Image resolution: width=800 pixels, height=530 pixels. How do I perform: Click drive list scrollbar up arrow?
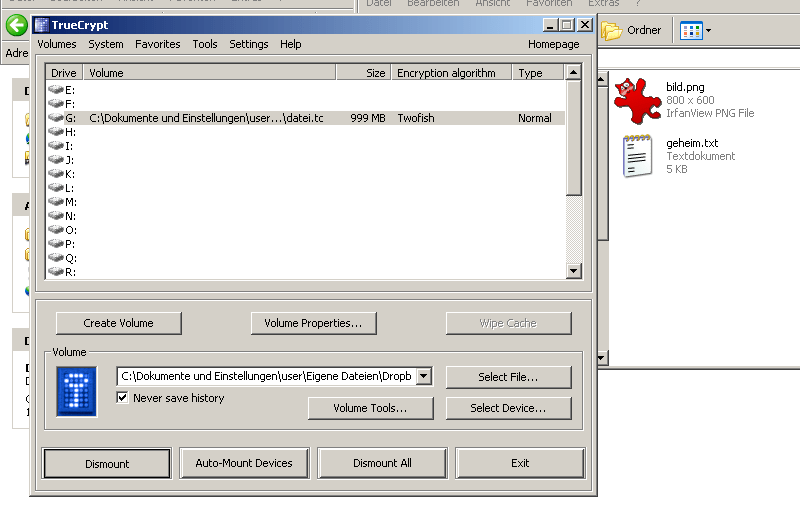pos(573,72)
